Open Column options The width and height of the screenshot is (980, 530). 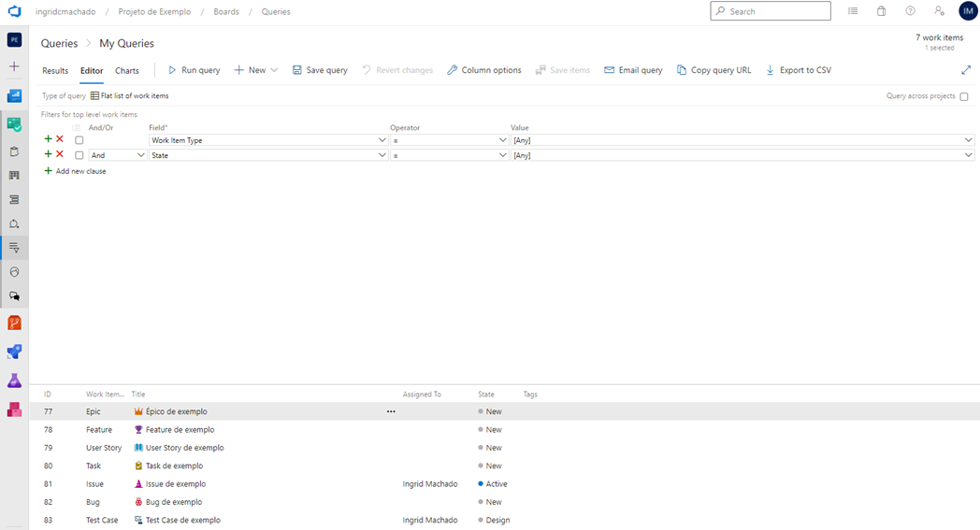coord(484,70)
